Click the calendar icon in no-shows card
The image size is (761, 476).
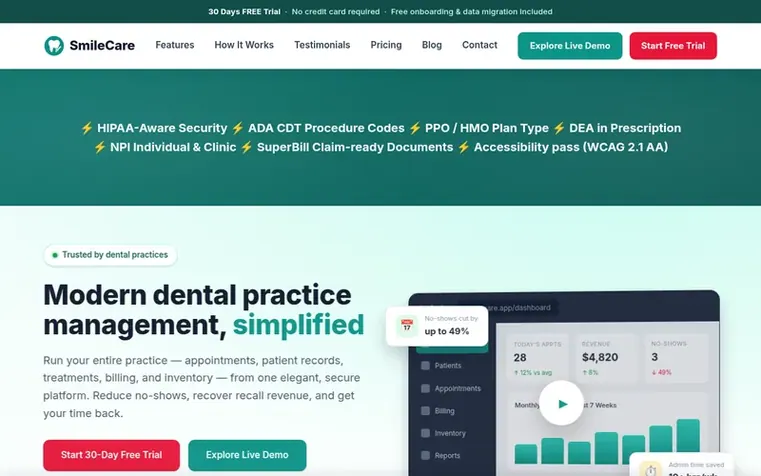[x=407, y=326]
